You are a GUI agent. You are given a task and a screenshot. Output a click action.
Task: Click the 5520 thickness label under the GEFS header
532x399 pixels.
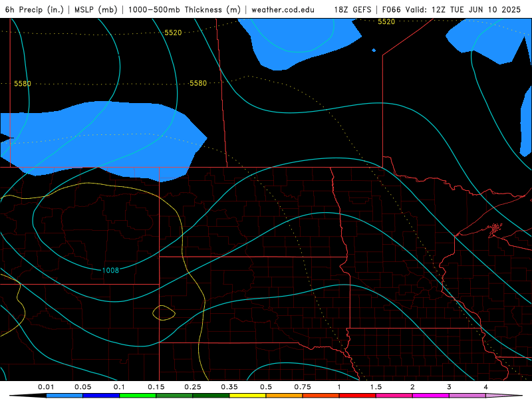(x=386, y=22)
